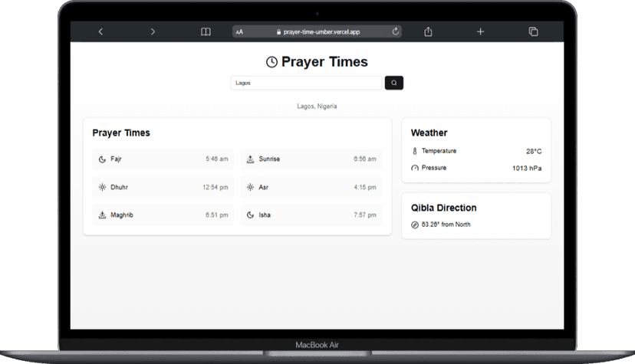
Task: Select the Fajr prayer time row
Action: (163, 159)
